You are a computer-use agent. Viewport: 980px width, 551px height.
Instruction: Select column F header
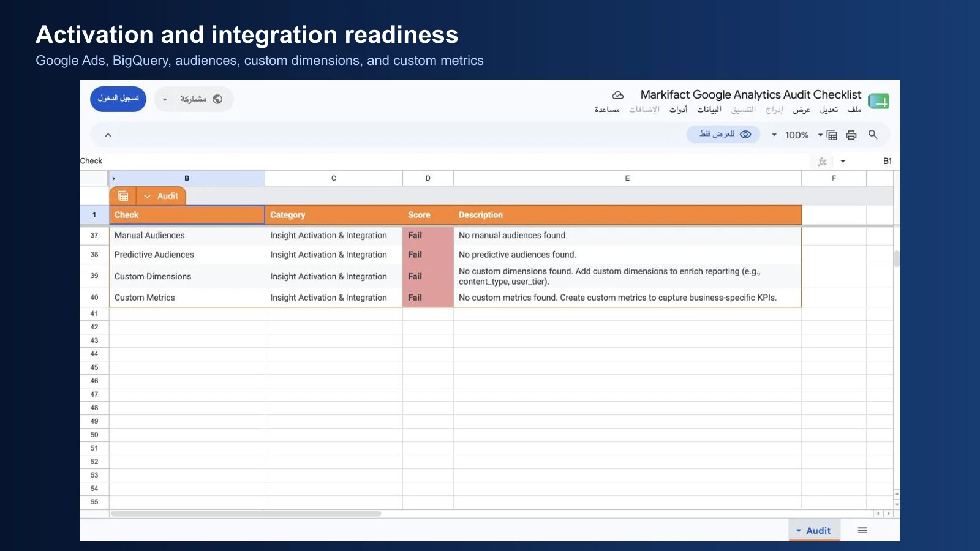(834, 178)
